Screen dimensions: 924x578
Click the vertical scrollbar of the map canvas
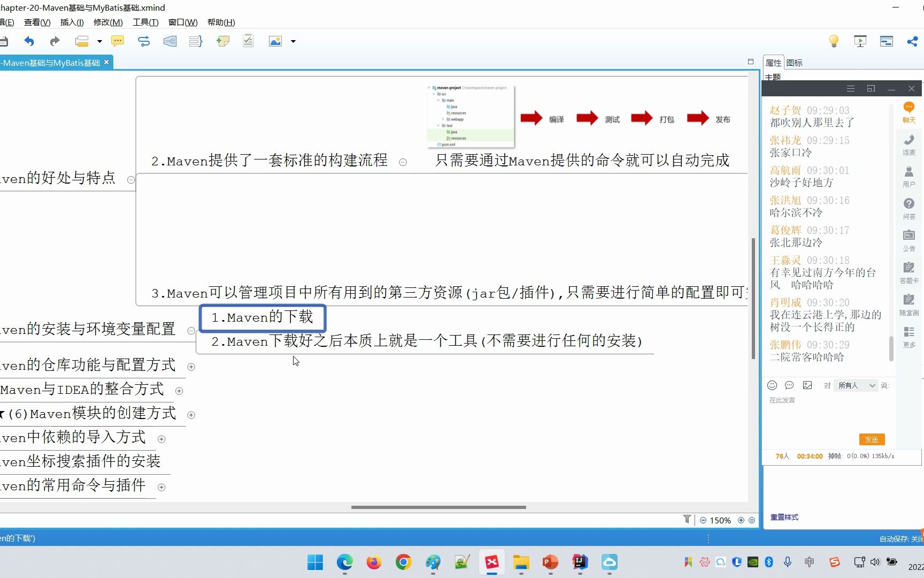(x=753, y=298)
